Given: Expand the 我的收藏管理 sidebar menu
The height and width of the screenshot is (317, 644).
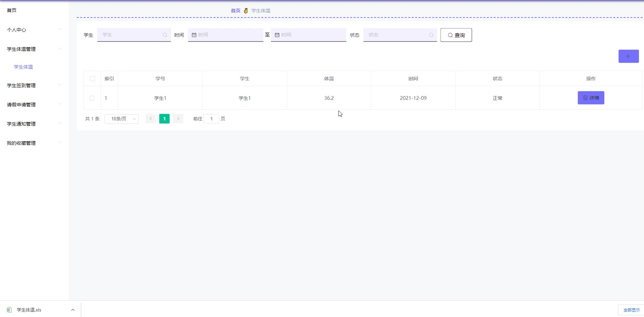Looking at the screenshot, I should pyautogui.click(x=34, y=143).
